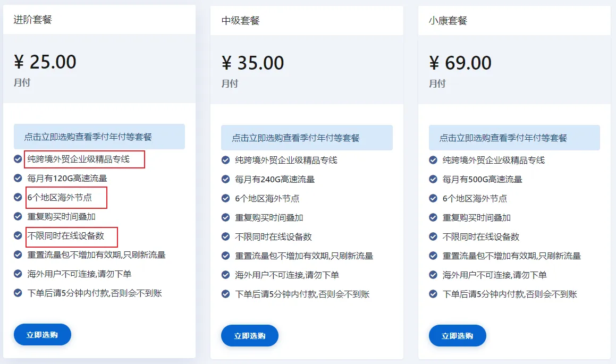Select the 进阶套餐 plan title
Viewport: 616px width, 364px height.
click(32, 20)
